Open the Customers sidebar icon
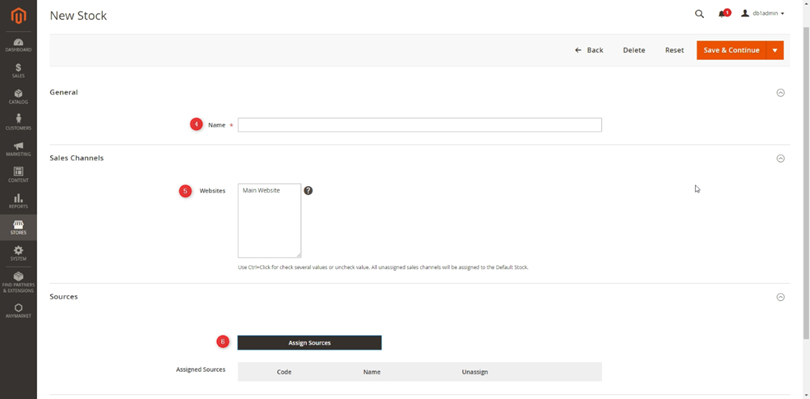Screen dimensions: 810x399 (x=18, y=119)
